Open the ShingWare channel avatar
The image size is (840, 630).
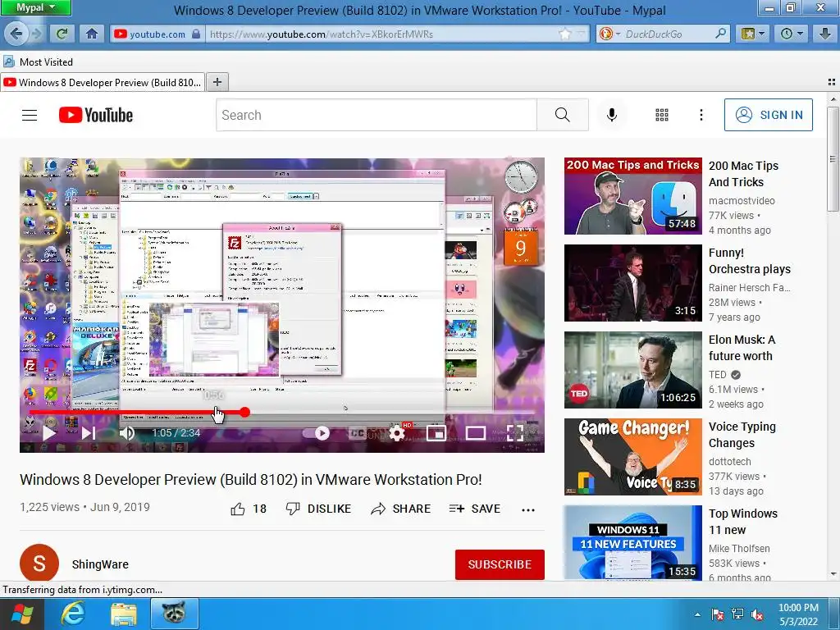39,563
